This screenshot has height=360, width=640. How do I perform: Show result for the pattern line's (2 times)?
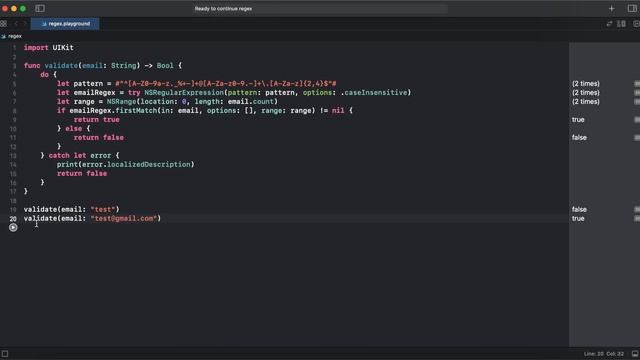[x=637, y=84]
